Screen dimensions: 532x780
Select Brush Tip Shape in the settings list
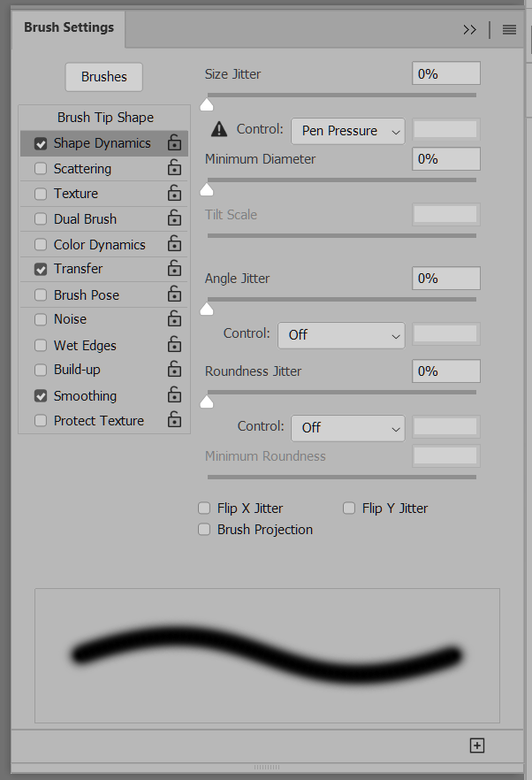click(103, 117)
